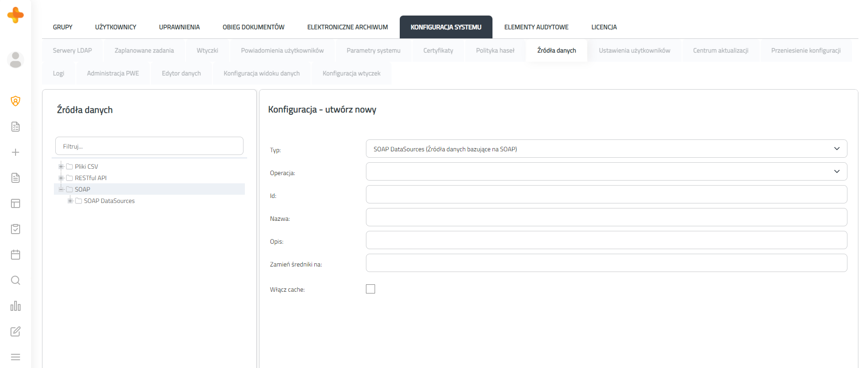Select the SOAP DataSources tree item
The image size is (868, 368).
pyautogui.click(x=109, y=201)
